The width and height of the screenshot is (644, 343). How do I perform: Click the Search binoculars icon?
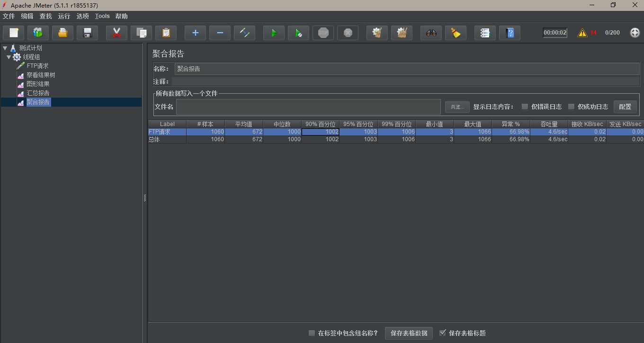[431, 33]
